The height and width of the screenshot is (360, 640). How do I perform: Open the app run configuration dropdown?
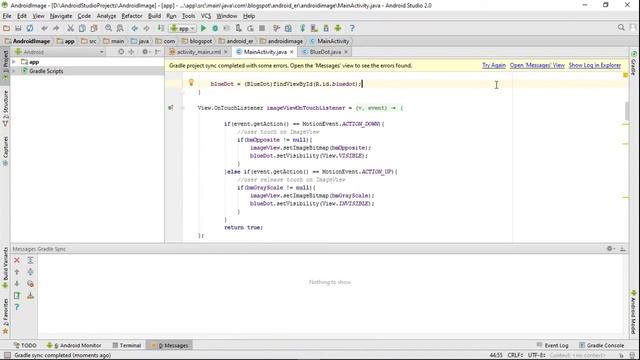[183, 28]
